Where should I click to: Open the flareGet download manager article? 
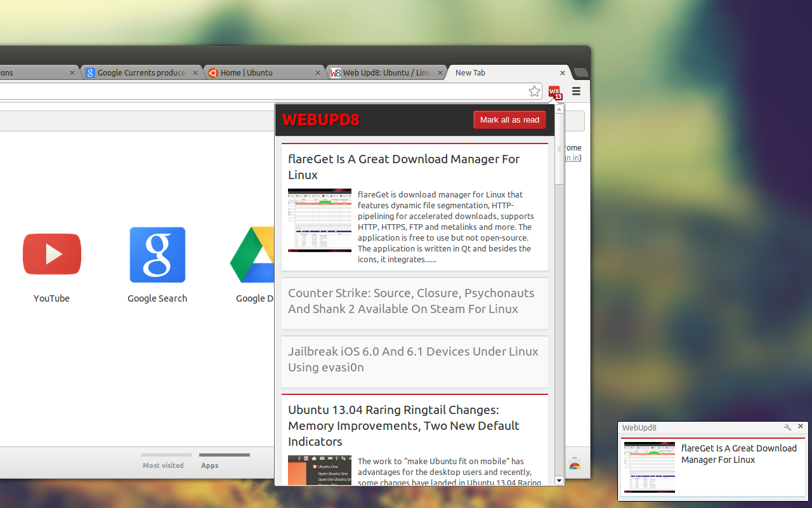(x=403, y=167)
